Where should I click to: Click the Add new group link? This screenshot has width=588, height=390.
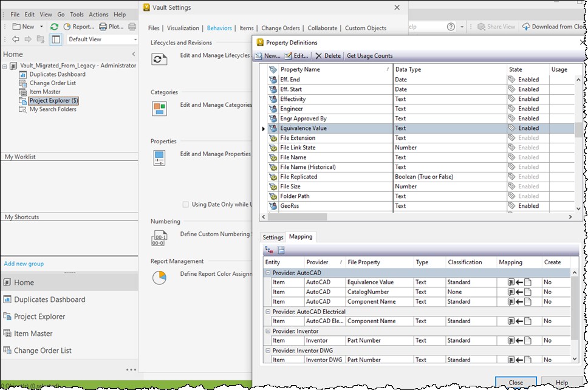[x=24, y=264]
